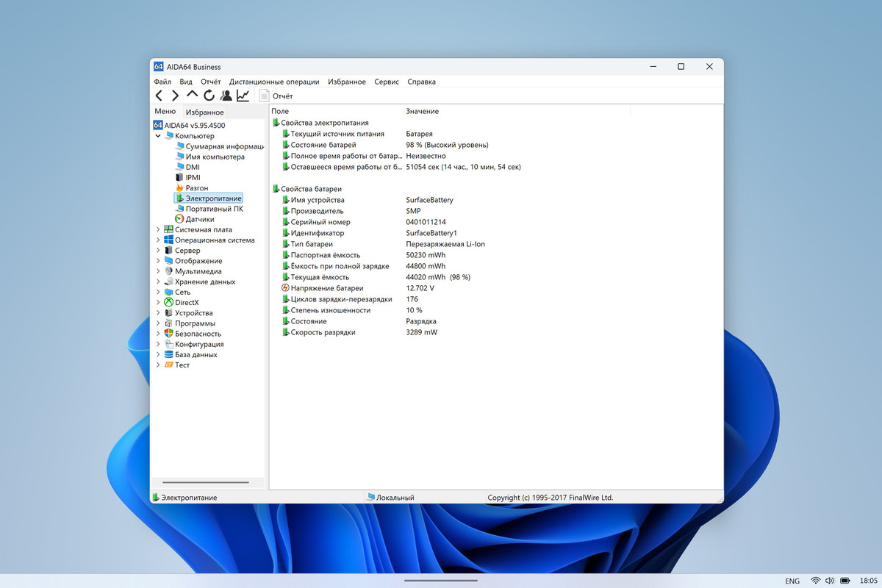Select Суммарная информация in the tree

[220, 146]
